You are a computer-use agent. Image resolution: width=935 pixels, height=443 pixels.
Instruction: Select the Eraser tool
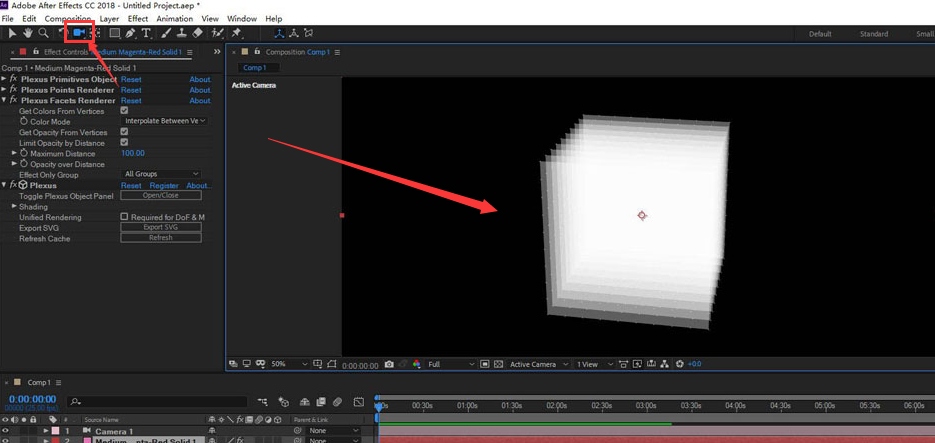click(198, 33)
